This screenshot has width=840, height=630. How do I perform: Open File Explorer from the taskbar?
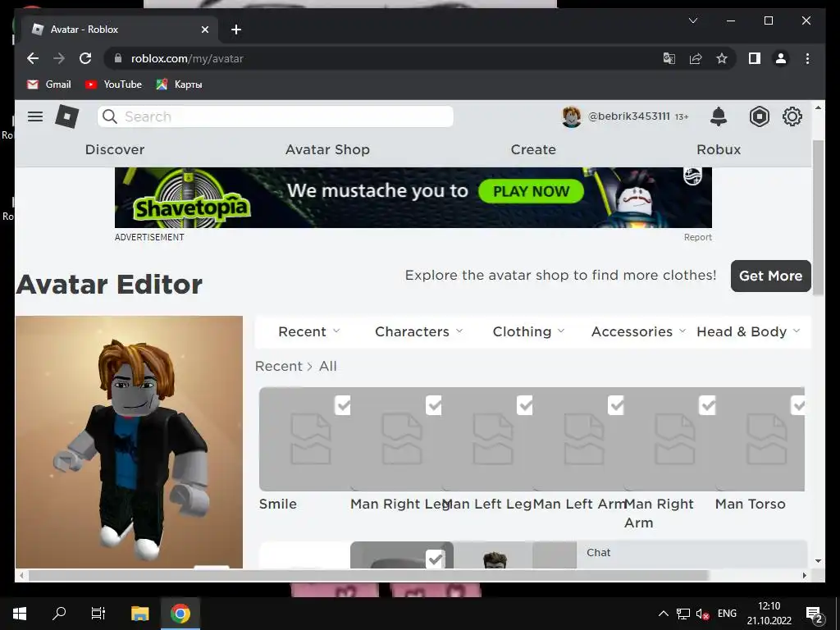coord(139,614)
